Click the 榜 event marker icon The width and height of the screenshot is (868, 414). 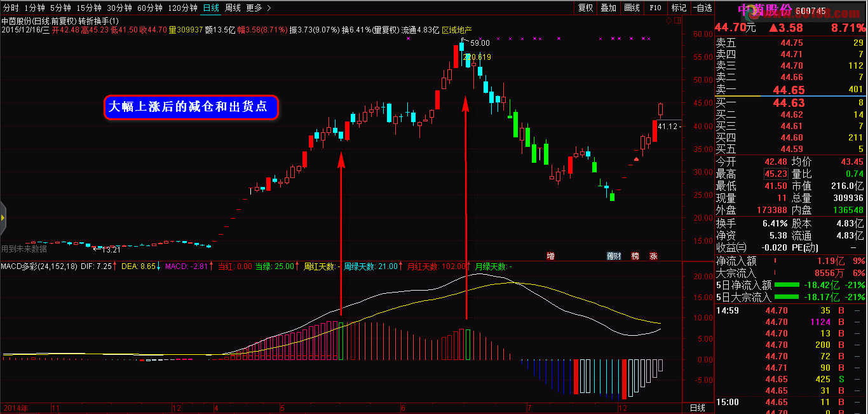point(635,256)
